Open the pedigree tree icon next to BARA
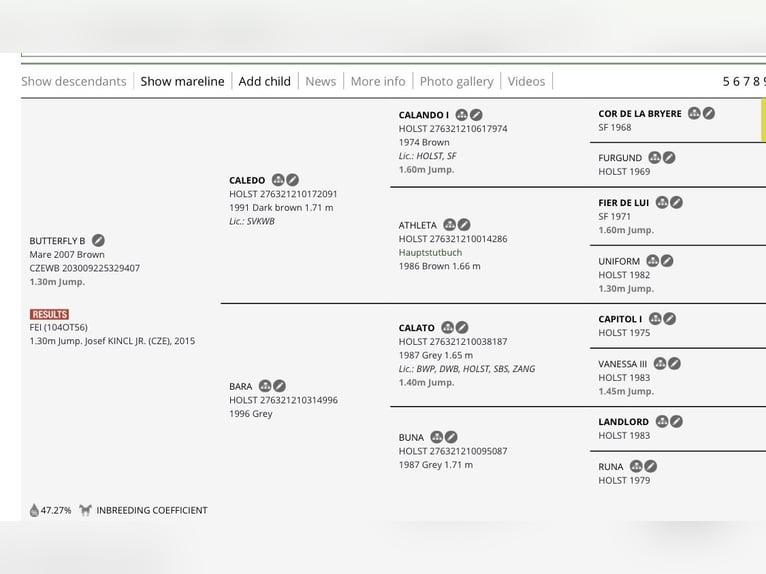The image size is (766, 574). coord(265,386)
